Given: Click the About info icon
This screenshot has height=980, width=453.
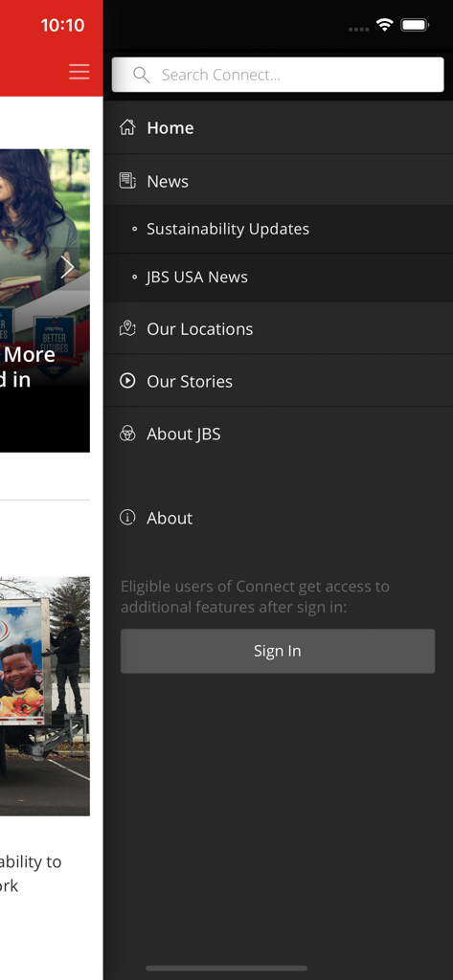Looking at the screenshot, I should tap(127, 518).
